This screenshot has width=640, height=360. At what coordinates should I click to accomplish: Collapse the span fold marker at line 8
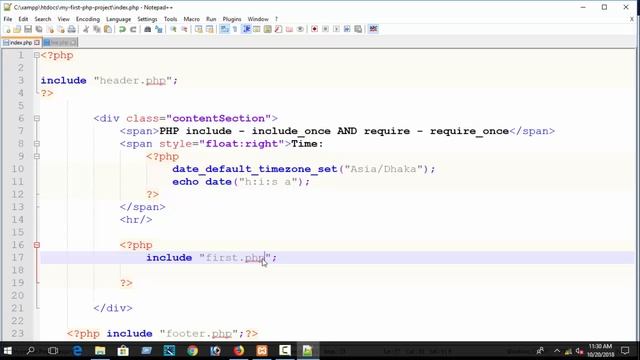click(x=37, y=144)
